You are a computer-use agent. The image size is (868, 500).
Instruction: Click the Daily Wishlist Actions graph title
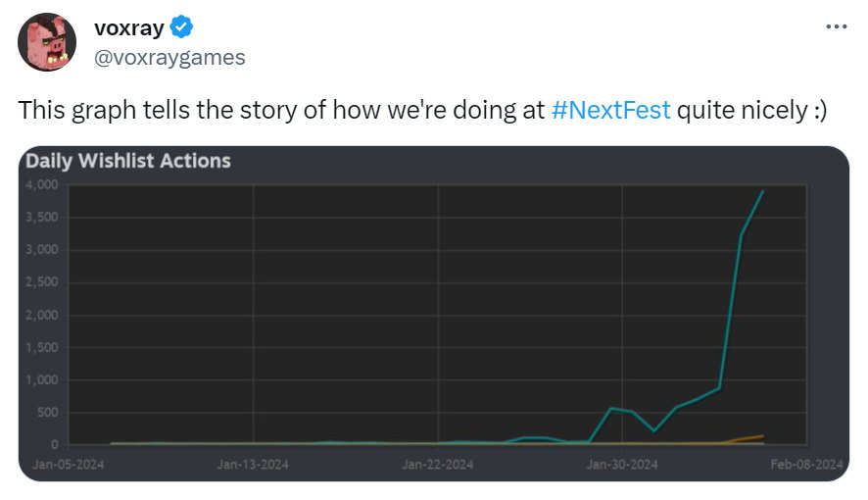pos(128,160)
